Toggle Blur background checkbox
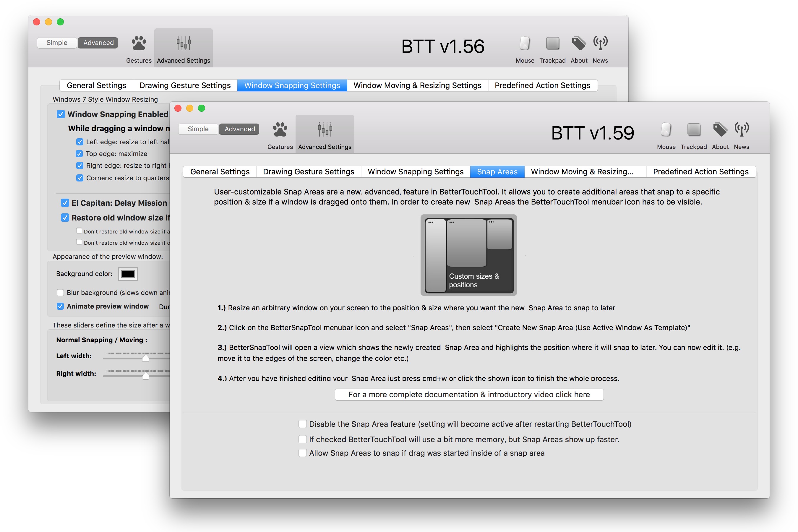798x532 pixels. [60, 293]
